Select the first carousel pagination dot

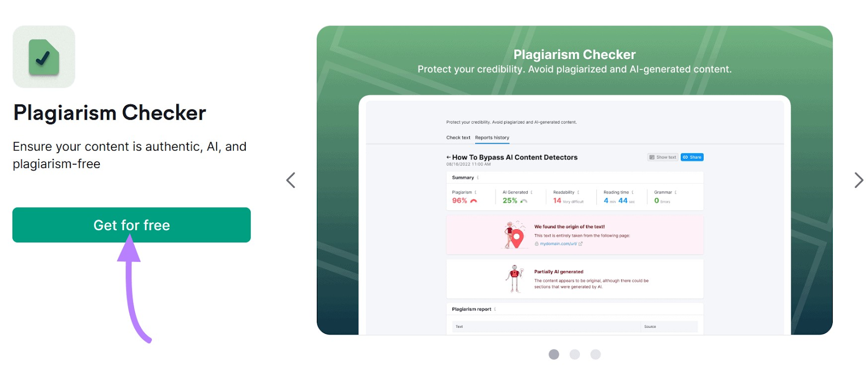point(554,354)
